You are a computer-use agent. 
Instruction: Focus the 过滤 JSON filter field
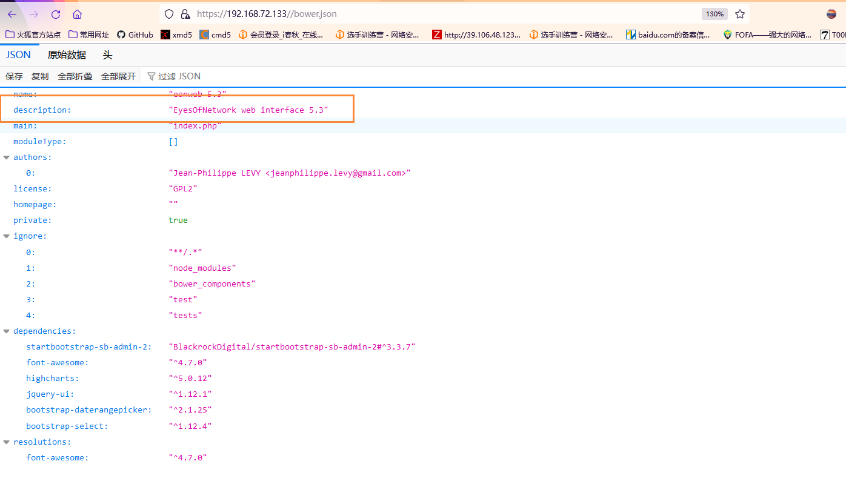[179, 76]
